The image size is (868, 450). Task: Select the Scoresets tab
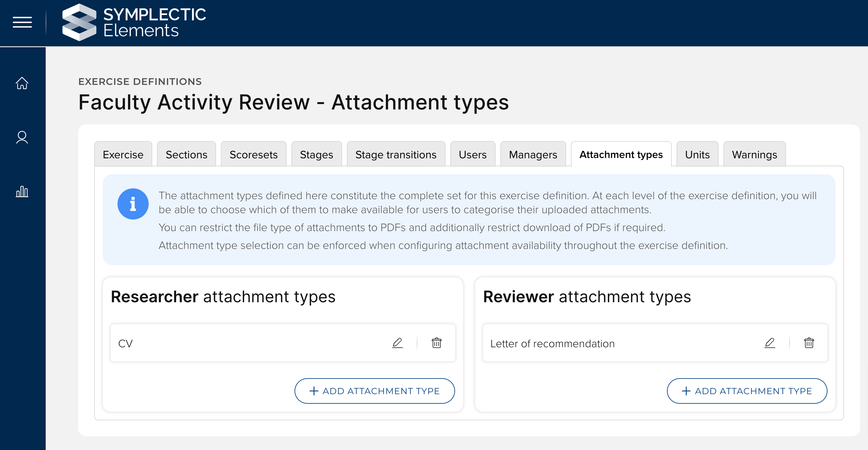pos(253,154)
